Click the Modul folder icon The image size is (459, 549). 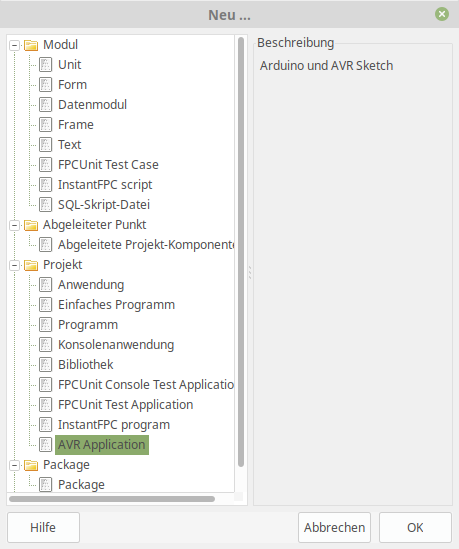click(31, 45)
